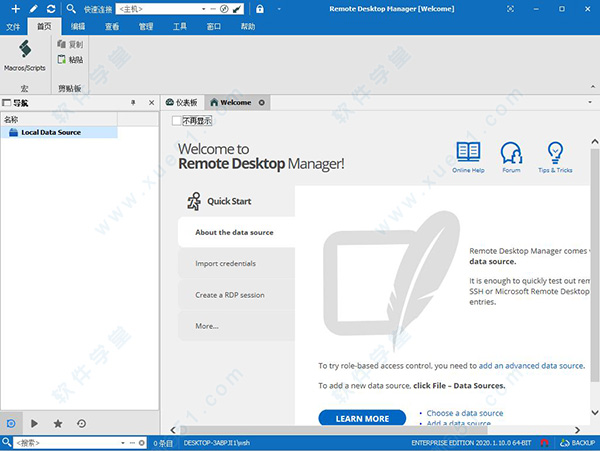Click the scroll right arrow of the welcome page
Image resolution: width=600 pixels, height=451 pixels.
[x=577, y=430]
